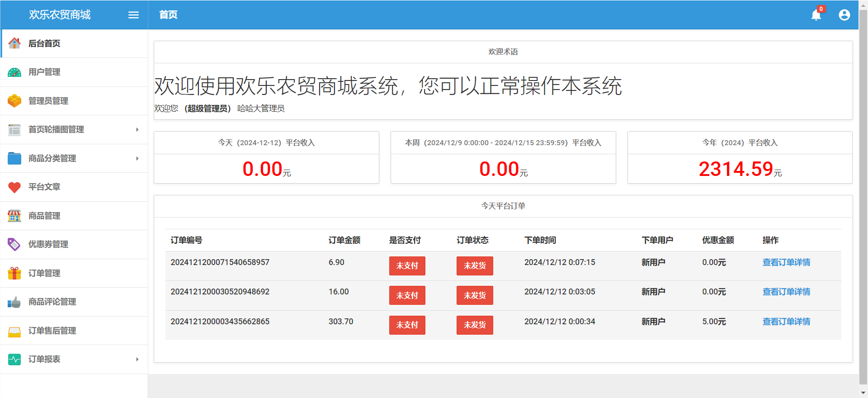Viewport: 868px width, 398px height.
Task: Click the red heart icon for 平台文章
Action: [x=14, y=187]
